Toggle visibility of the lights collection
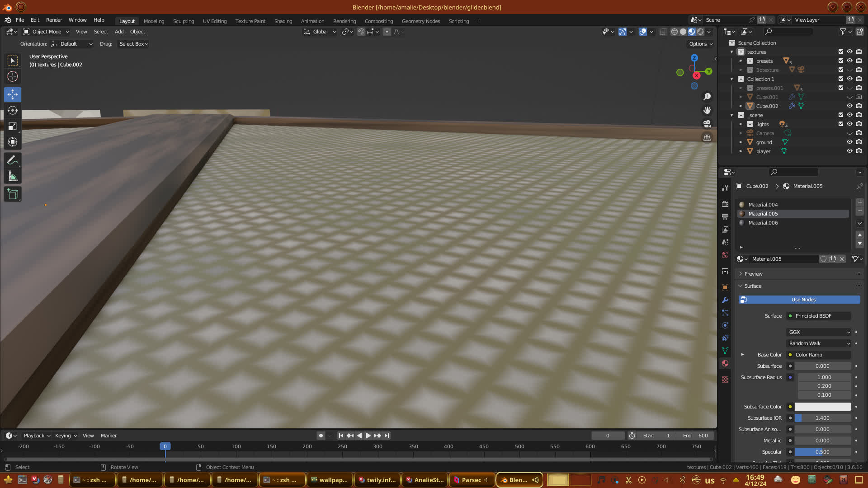868x488 pixels. point(849,124)
